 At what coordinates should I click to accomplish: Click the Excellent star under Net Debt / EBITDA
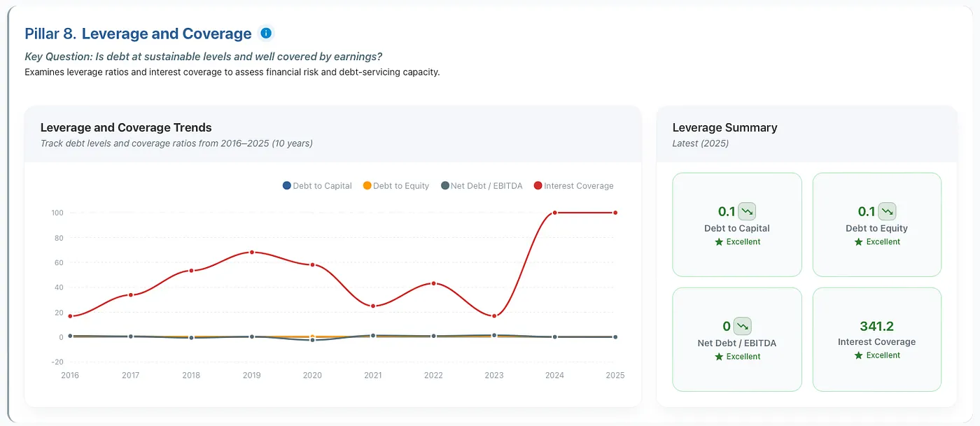pyautogui.click(x=718, y=357)
